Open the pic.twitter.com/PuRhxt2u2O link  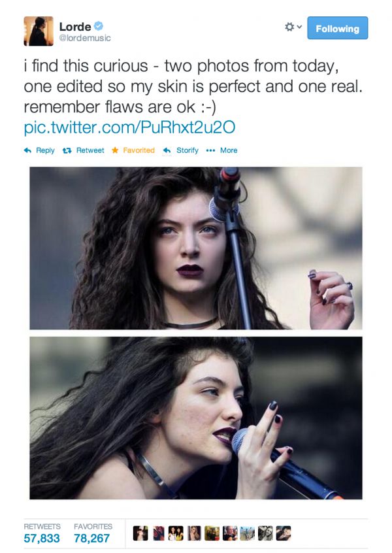(x=129, y=127)
